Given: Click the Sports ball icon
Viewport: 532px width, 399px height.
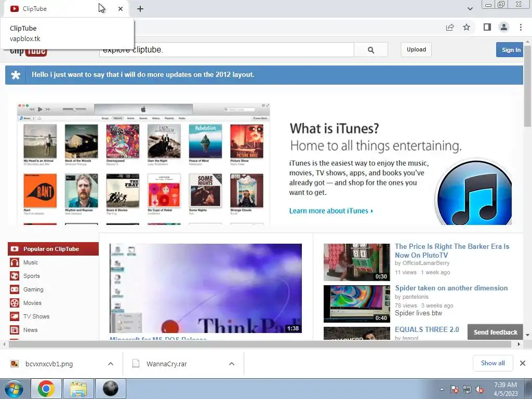Looking at the screenshot, I should point(15,276).
